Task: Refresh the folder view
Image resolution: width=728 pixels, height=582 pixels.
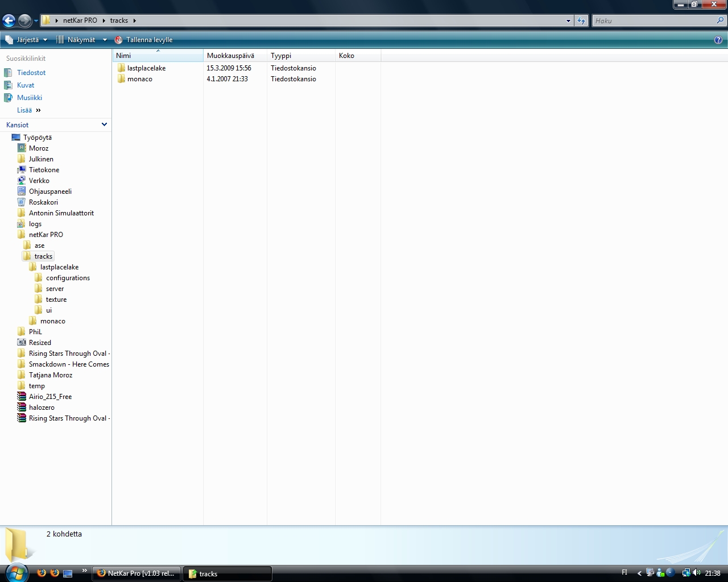Action: coord(581,21)
